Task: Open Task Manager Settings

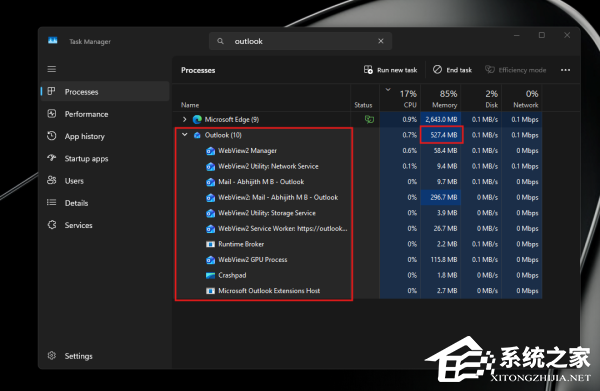Action: (x=105, y=356)
